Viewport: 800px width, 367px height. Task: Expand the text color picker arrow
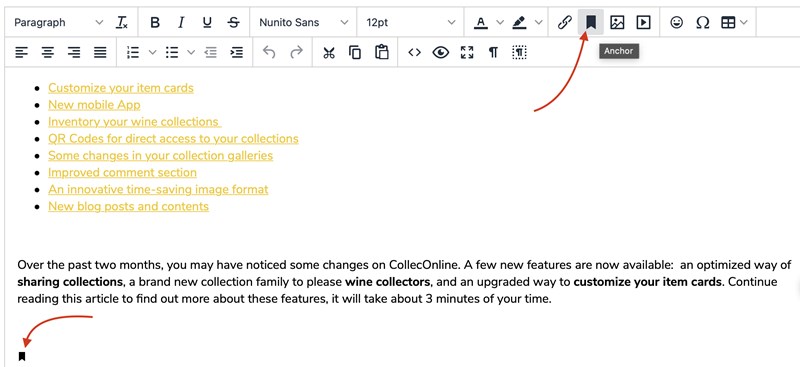[x=500, y=22]
